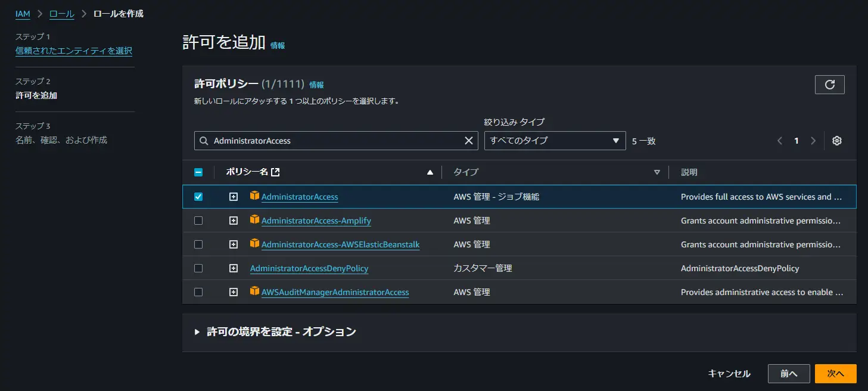Open 情報 link next to 許可ポリシー

coord(316,85)
